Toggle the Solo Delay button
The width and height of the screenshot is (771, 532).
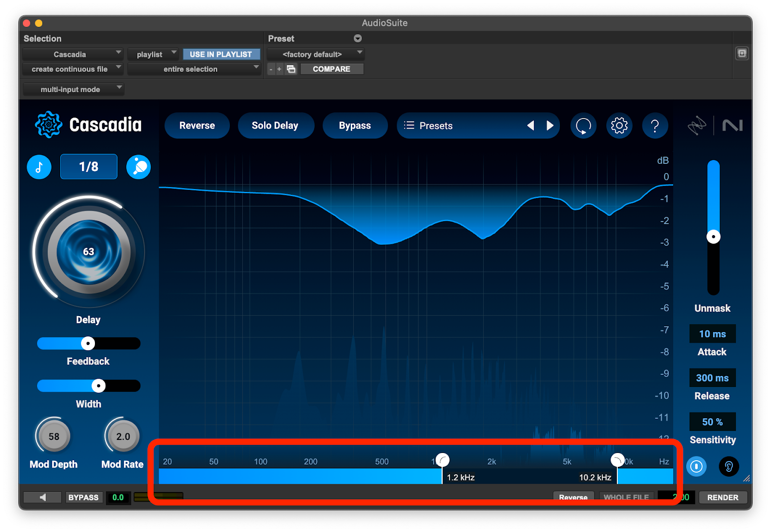[x=276, y=126]
